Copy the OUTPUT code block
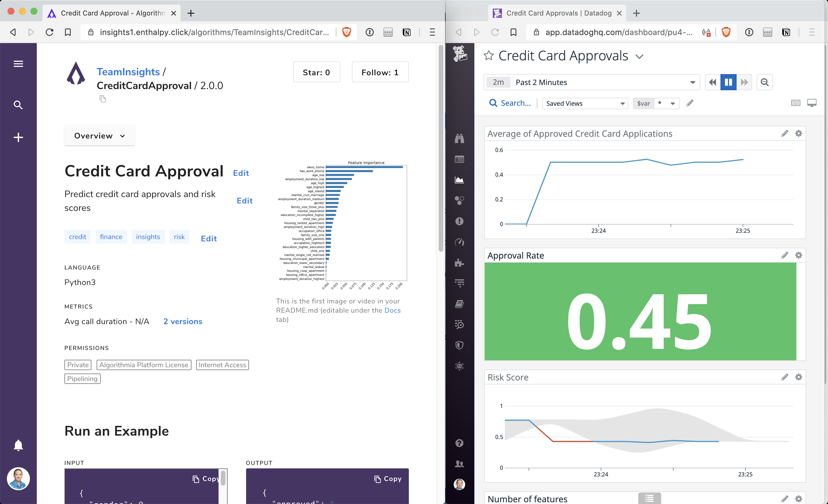Image resolution: width=828 pixels, height=504 pixels. tap(388, 479)
